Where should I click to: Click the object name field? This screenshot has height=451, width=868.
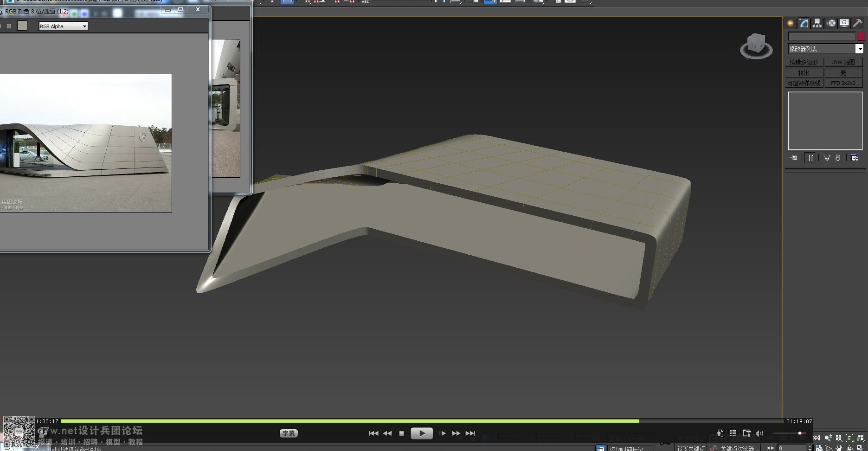pos(822,36)
